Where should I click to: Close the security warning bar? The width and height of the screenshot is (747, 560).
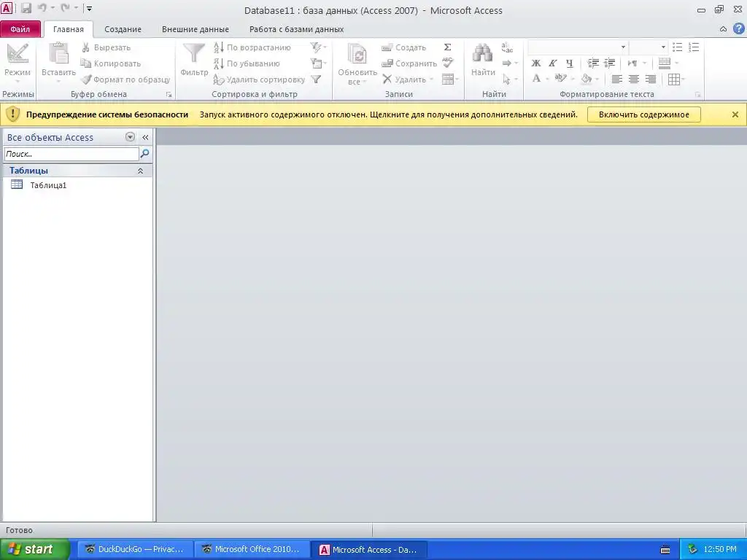click(735, 114)
